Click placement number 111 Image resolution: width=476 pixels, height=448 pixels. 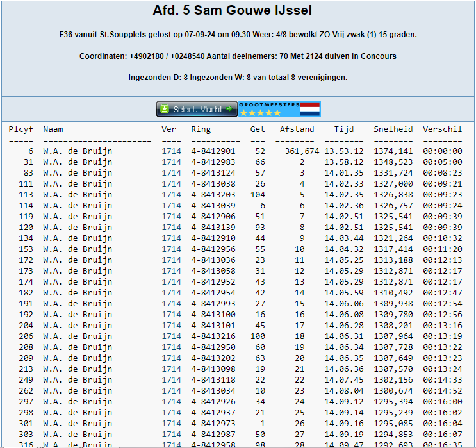pyautogui.click(x=26, y=184)
